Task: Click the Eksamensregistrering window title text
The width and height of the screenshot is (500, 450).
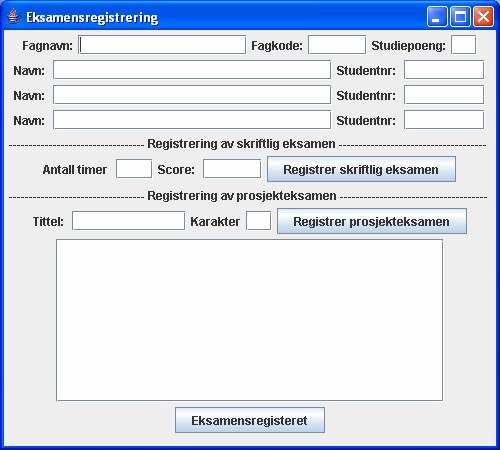Action: coord(92,17)
